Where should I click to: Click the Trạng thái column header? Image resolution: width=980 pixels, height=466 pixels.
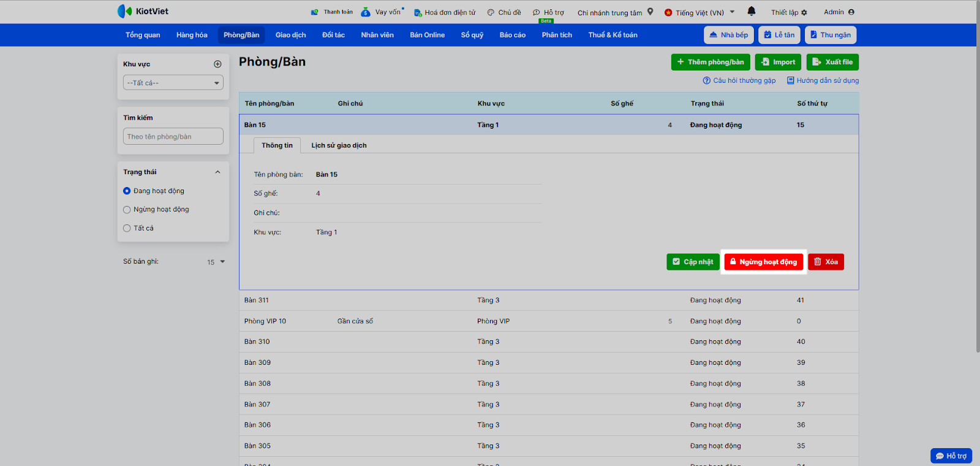point(707,104)
